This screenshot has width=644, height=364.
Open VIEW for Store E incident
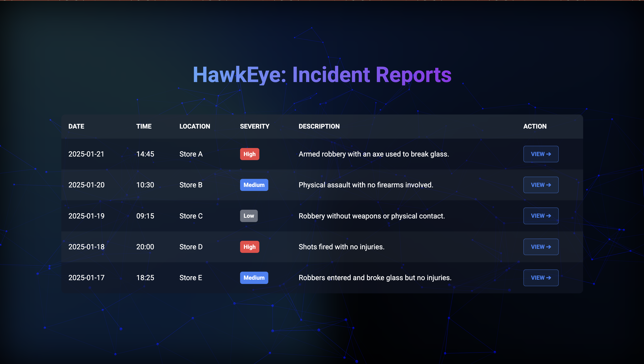click(541, 277)
